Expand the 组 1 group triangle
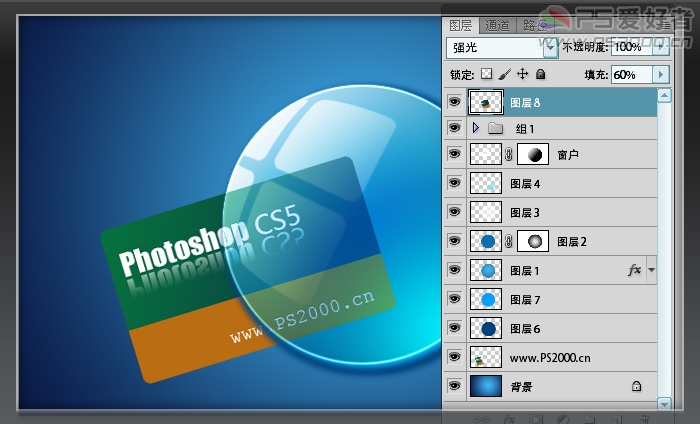 click(x=476, y=129)
